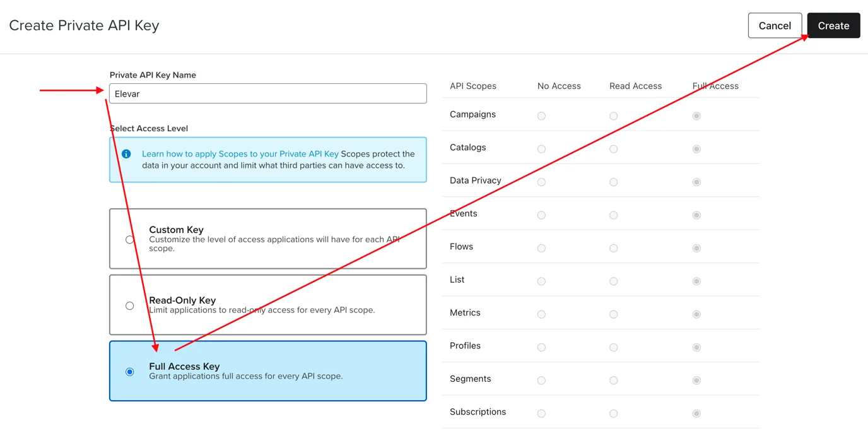Click the Select Access Level label

(x=149, y=128)
